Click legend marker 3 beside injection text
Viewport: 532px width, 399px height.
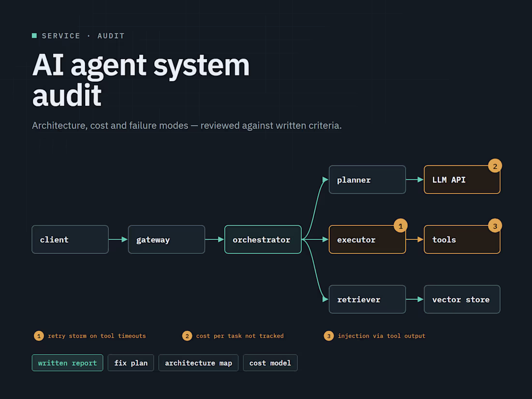(328, 336)
